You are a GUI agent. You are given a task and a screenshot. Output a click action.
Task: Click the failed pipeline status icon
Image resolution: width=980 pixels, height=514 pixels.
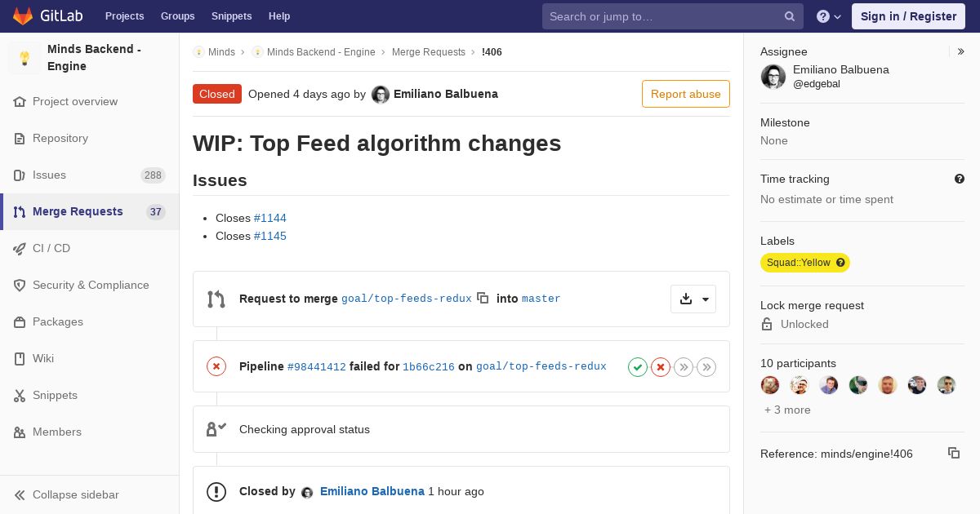point(216,366)
